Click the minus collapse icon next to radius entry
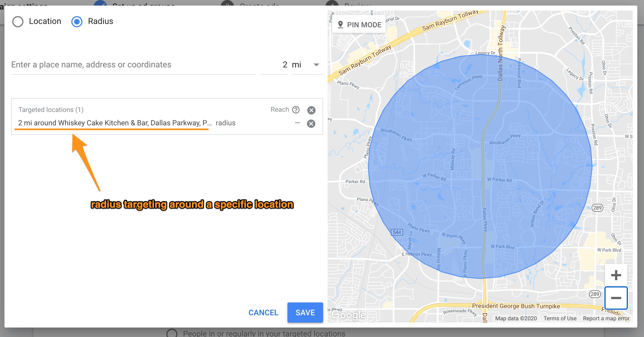 point(296,124)
